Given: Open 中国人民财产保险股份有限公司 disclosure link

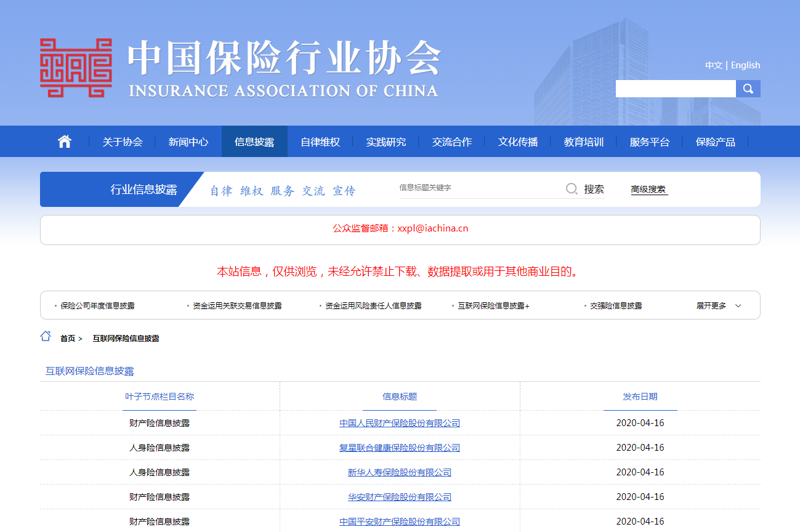Looking at the screenshot, I should 400,423.
